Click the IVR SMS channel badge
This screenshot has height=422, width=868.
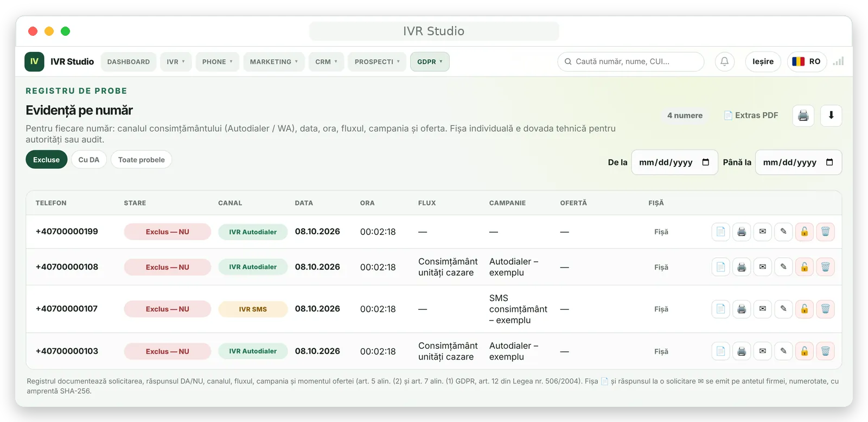253,309
